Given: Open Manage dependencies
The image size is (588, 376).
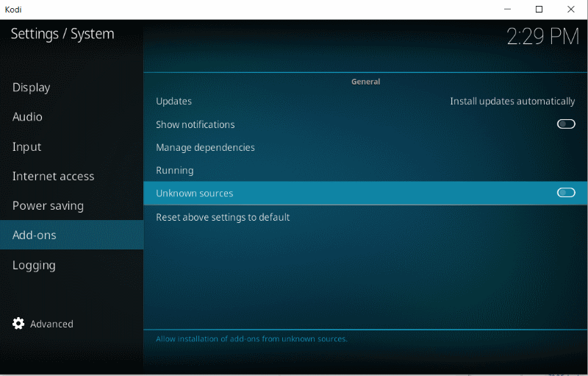Looking at the screenshot, I should click(x=365, y=147).
